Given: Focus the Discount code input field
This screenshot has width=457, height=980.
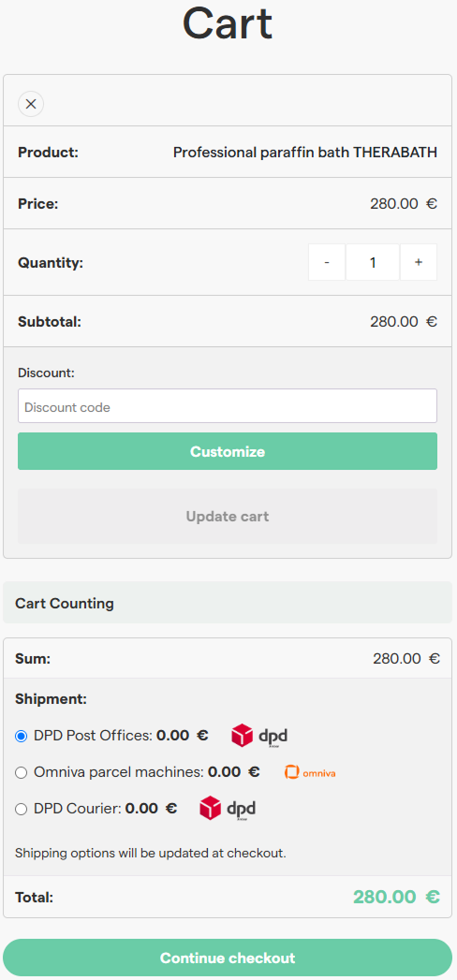Looking at the screenshot, I should (228, 406).
